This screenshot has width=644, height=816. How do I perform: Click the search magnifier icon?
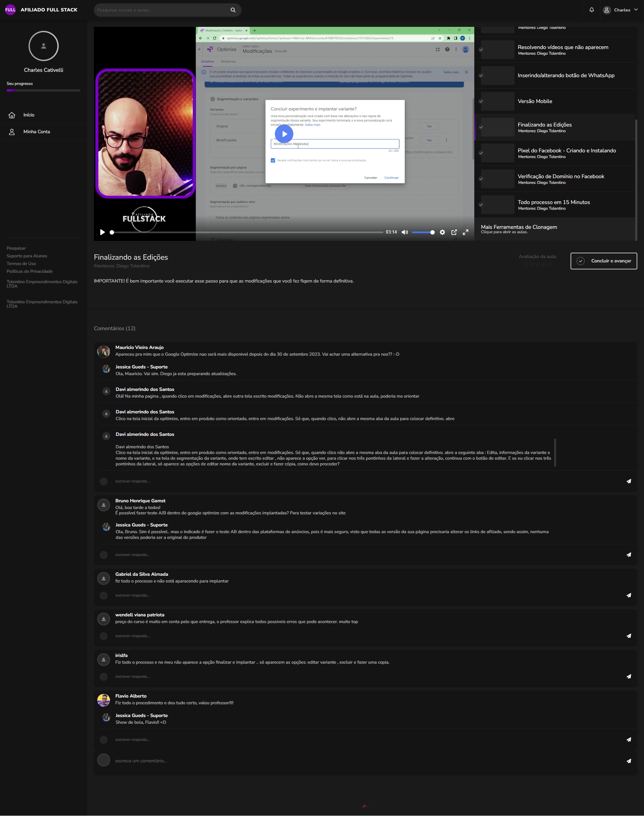(x=233, y=10)
